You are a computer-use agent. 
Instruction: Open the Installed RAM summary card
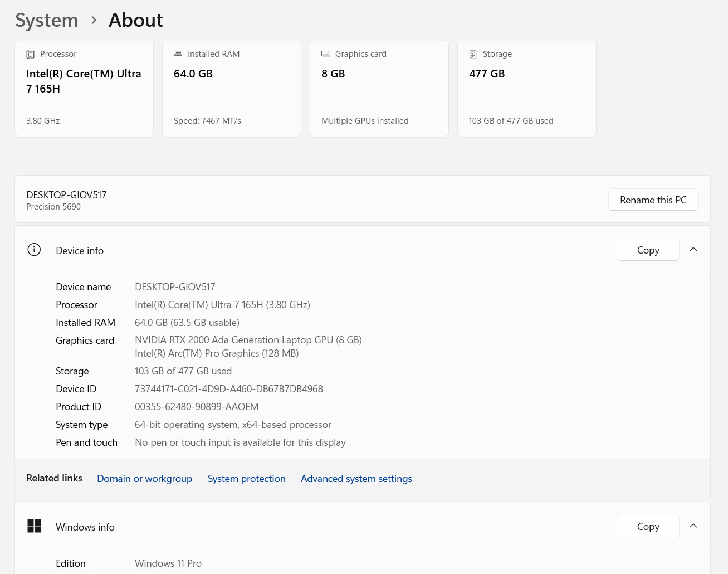point(232,88)
